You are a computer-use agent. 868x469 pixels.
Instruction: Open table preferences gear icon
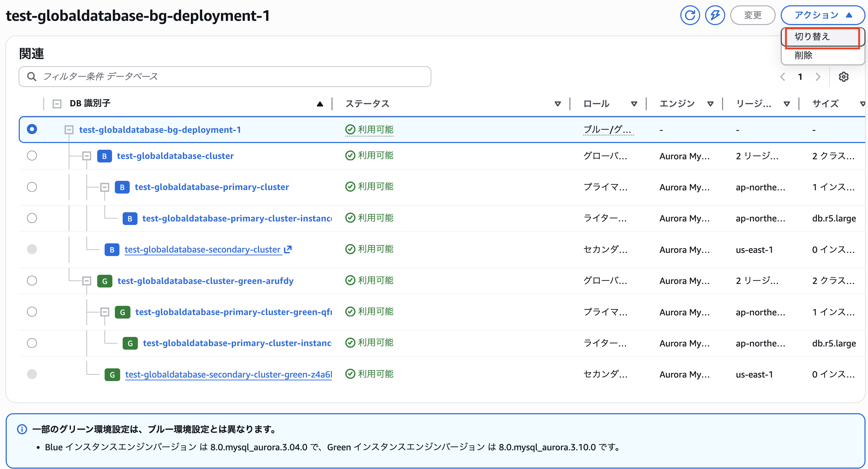click(844, 77)
